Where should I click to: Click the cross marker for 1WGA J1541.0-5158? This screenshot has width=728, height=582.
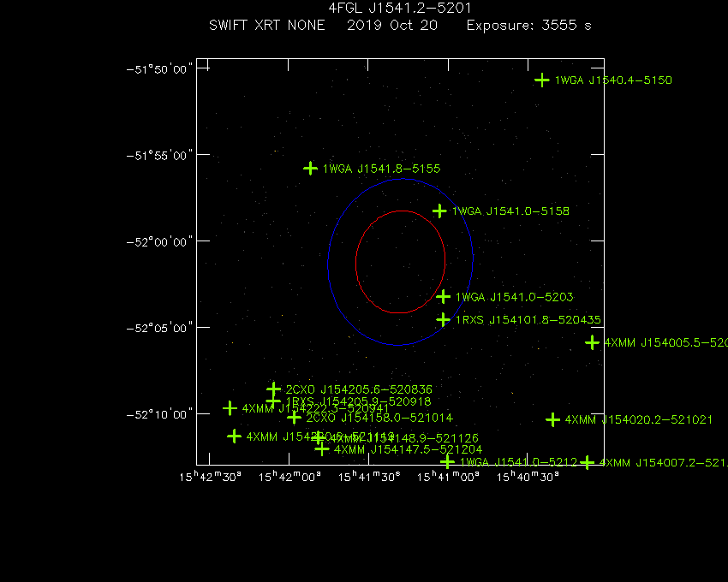coord(439,211)
